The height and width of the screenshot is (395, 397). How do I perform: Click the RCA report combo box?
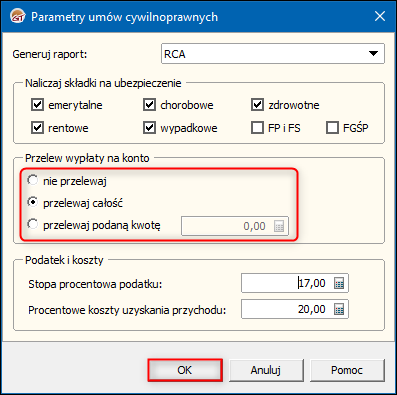click(273, 53)
